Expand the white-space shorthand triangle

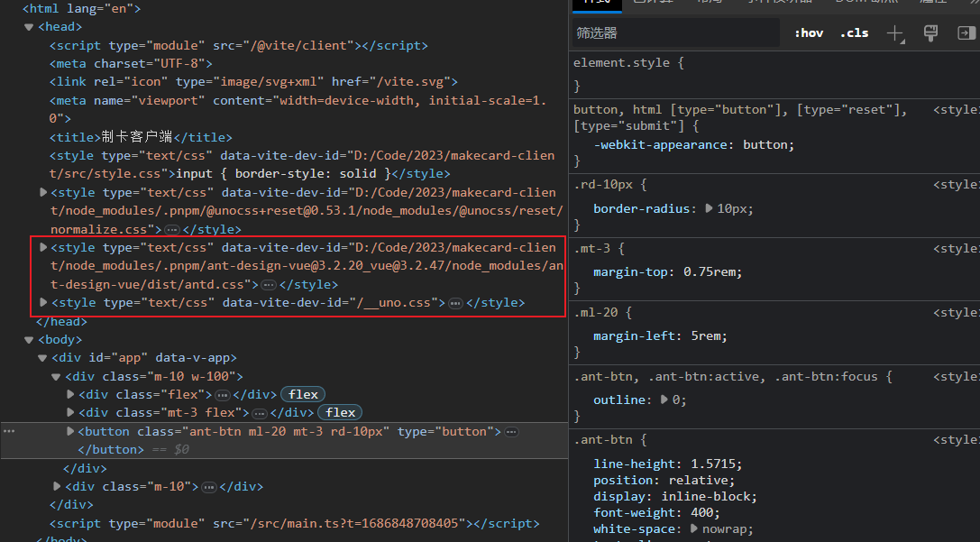click(x=693, y=528)
